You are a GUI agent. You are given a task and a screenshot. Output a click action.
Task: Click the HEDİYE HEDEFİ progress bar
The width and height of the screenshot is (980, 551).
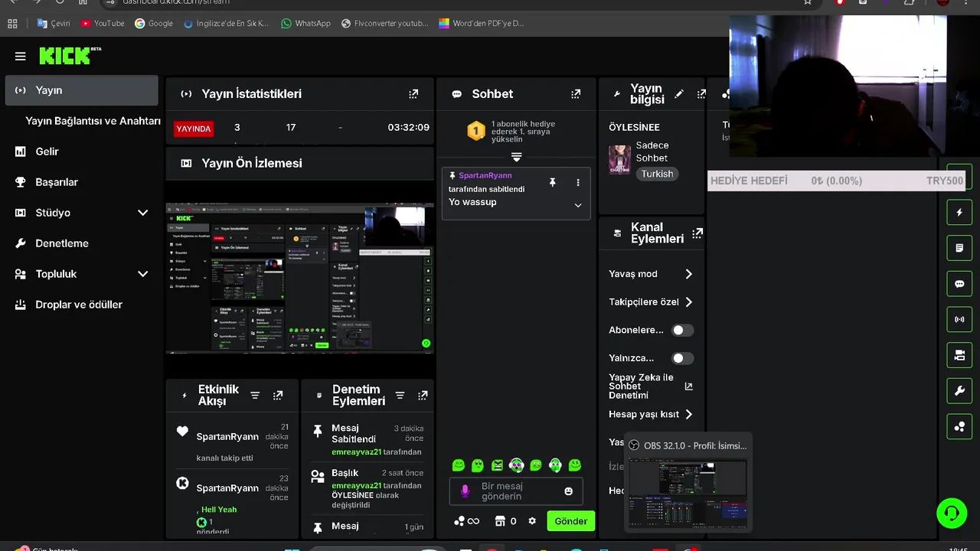[x=837, y=181]
